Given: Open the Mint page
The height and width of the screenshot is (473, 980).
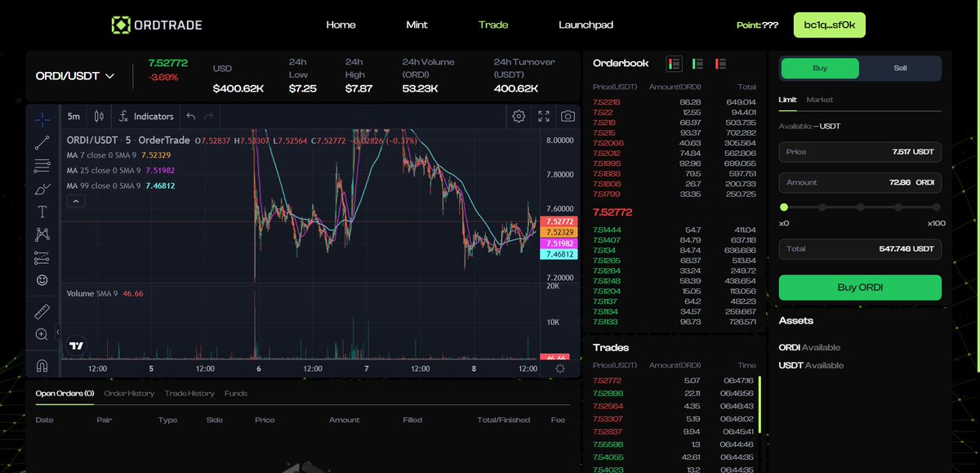Looking at the screenshot, I should [416, 25].
